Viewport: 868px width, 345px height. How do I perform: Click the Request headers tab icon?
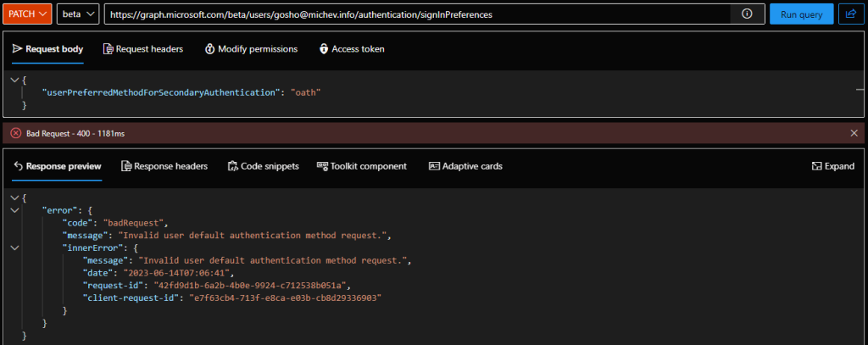tap(108, 49)
